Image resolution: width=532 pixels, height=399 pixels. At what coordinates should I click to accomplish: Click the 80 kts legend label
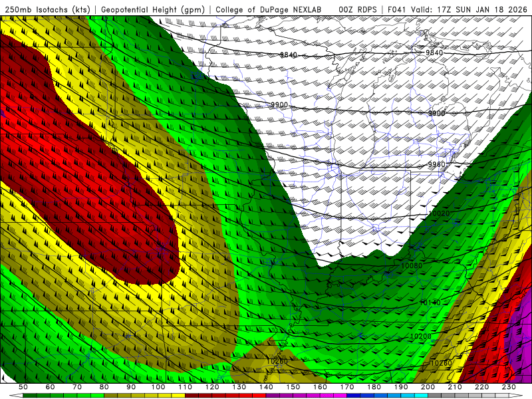pos(104,387)
